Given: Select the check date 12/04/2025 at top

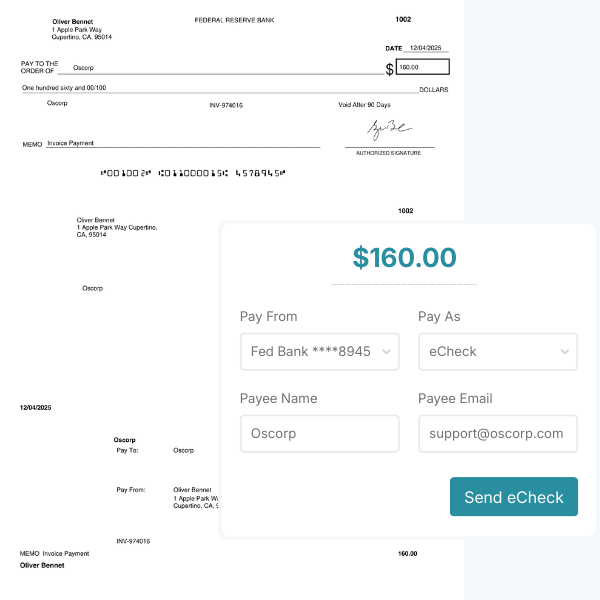Looking at the screenshot, I should (428, 48).
